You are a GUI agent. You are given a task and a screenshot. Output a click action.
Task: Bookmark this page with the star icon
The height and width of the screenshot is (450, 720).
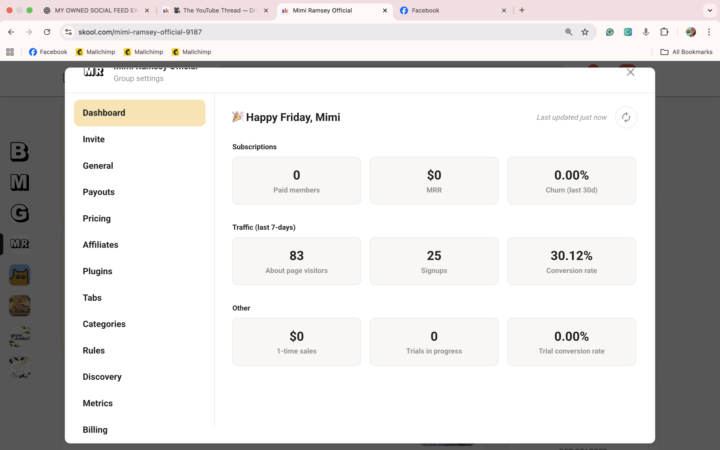[x=585, y=32]
